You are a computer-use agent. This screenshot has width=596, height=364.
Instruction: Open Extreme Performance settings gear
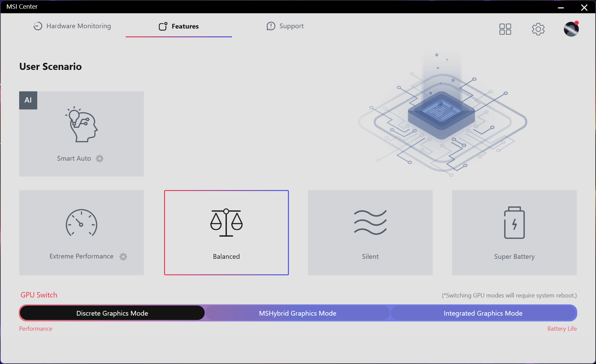(123, 256)
